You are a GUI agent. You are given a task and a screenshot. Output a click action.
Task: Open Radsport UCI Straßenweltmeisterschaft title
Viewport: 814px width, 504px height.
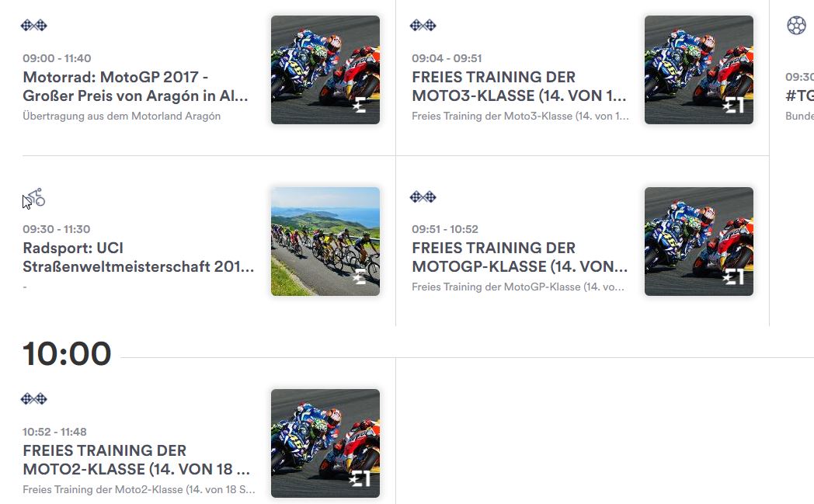tap(138, 257)
